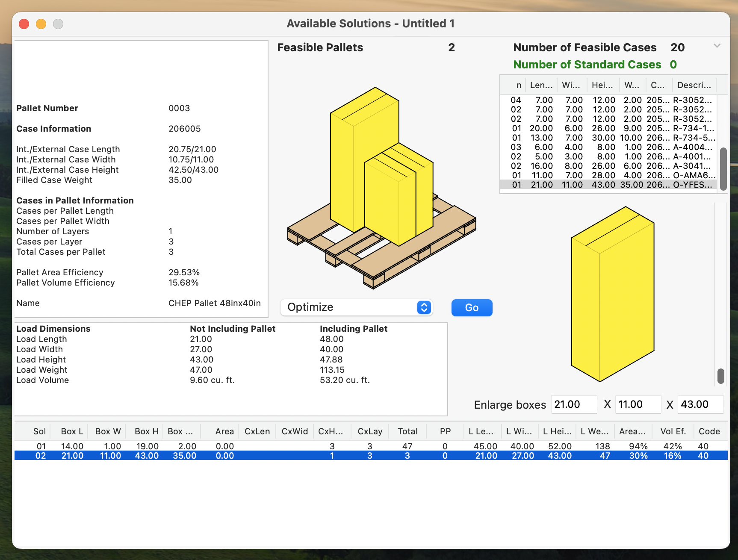This screenshot has width=738, height=560.
Task: Select case row 20.00 x 6.00 x 26.00
Action: (609, 128)
